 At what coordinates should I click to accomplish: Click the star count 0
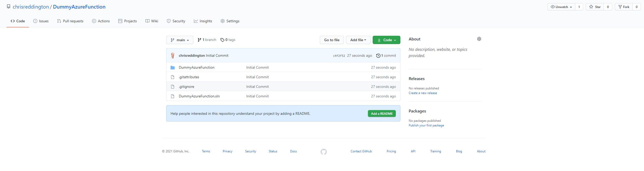[608, 7]
